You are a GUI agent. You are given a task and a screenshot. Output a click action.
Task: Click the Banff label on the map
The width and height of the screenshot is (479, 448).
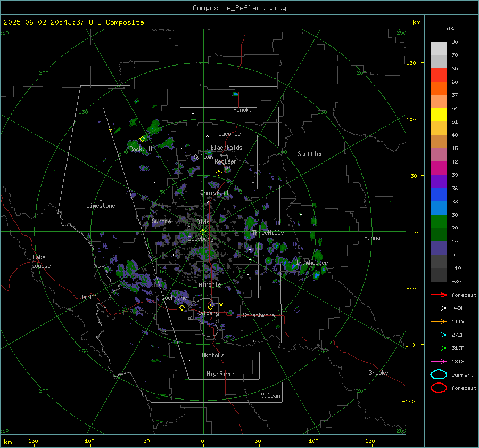point(88,297)
